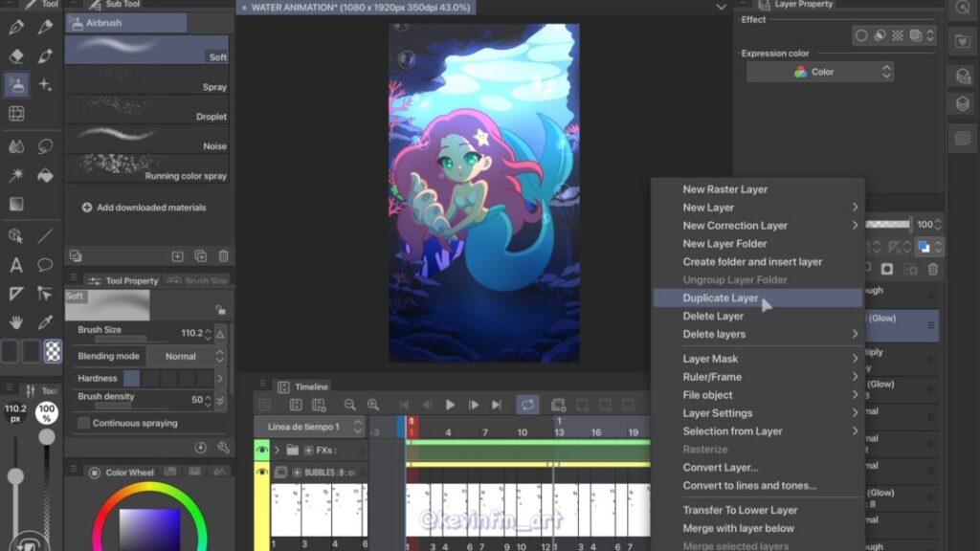
Task: Play the animation in the timeline
Action: pos(450,405)
